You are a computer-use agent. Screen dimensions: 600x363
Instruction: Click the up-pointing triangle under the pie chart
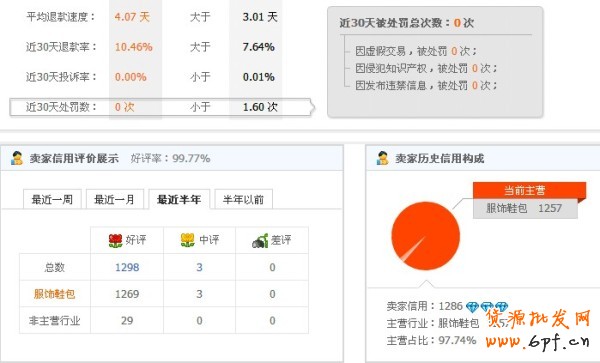point(426,283)
